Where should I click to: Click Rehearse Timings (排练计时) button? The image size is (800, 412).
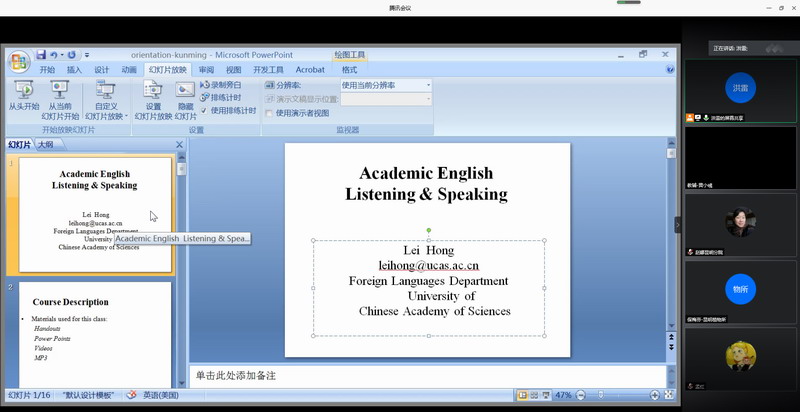[222, 98]
